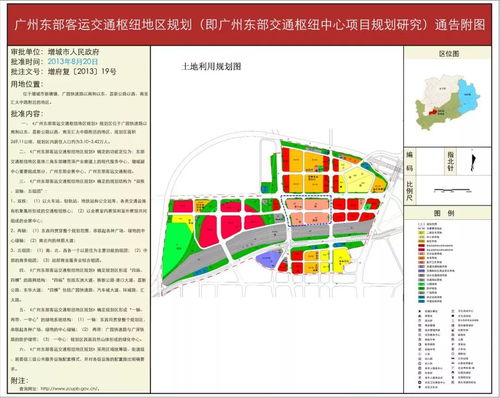The height and width of the screenshot is (398, 500).
Task: Pick the blue-violet legend swatch
Action: click(x=421, y=271)
